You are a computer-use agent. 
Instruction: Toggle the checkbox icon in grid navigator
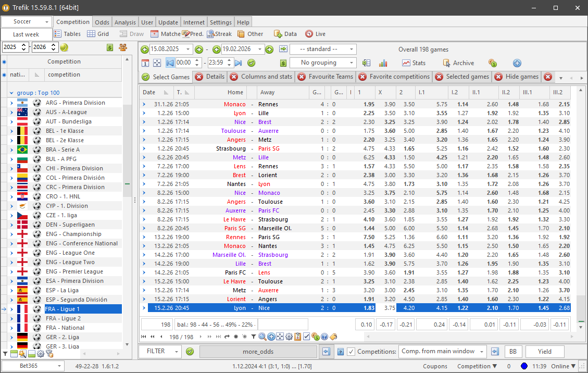(x=306, y=337)
